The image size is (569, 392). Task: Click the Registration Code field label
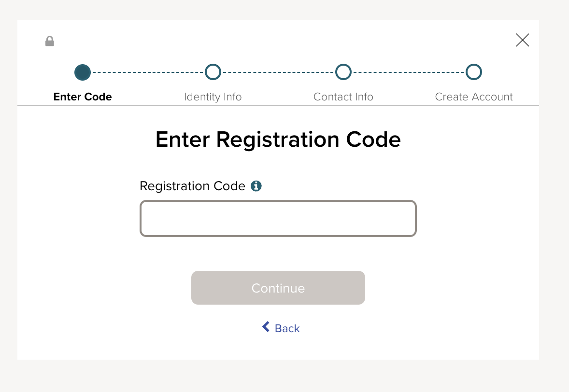pos(192,186)
